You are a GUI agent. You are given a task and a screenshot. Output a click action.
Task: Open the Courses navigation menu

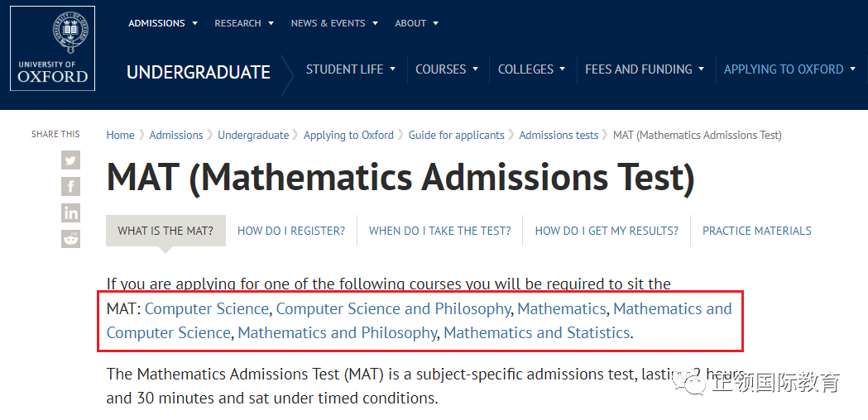[447, 69]
